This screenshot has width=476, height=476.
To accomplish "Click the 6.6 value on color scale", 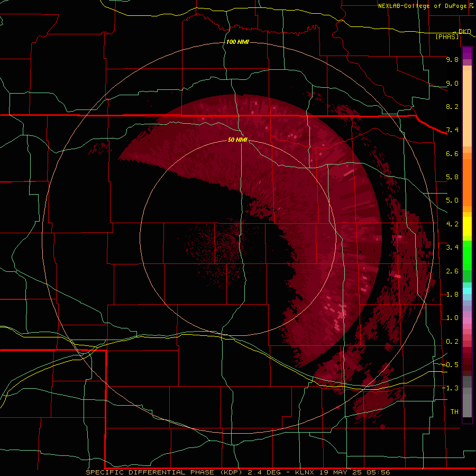I will [452, 153].
